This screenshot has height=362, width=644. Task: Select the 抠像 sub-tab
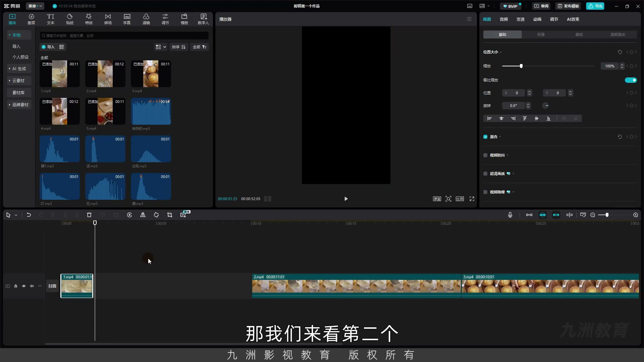pos(541,35)
